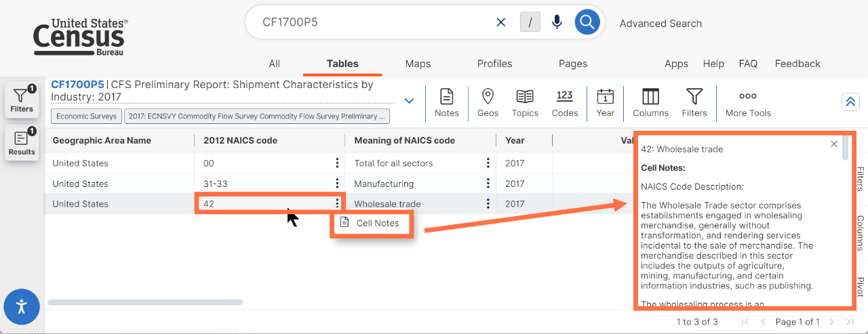Open the left sidebar Results button

click(x=22, y=142)
